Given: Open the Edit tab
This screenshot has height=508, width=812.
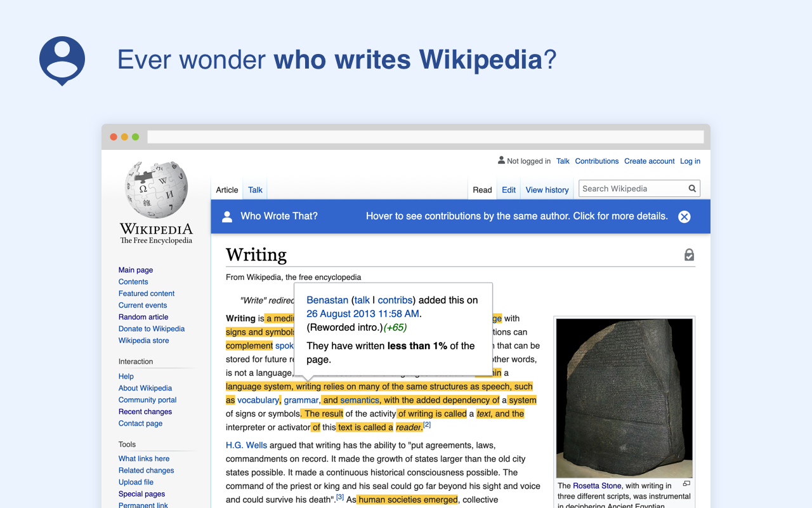Looking at the screenshot, I should point(508,189).
